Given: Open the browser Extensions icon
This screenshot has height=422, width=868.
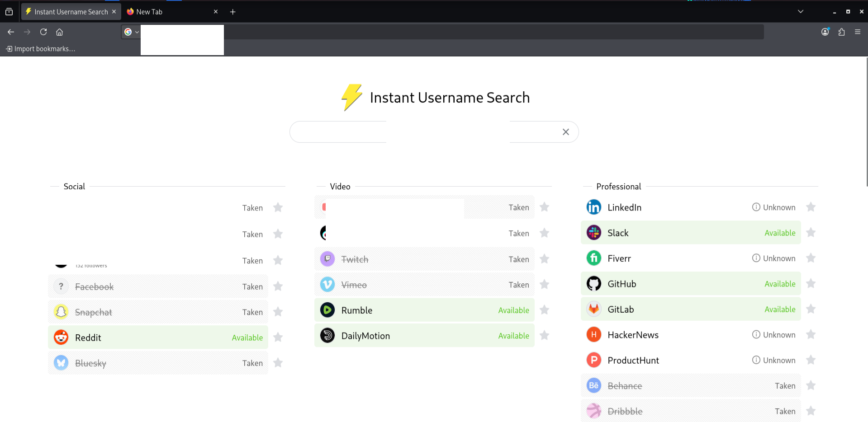Looking at the screenshot, I should click(841, 32).
